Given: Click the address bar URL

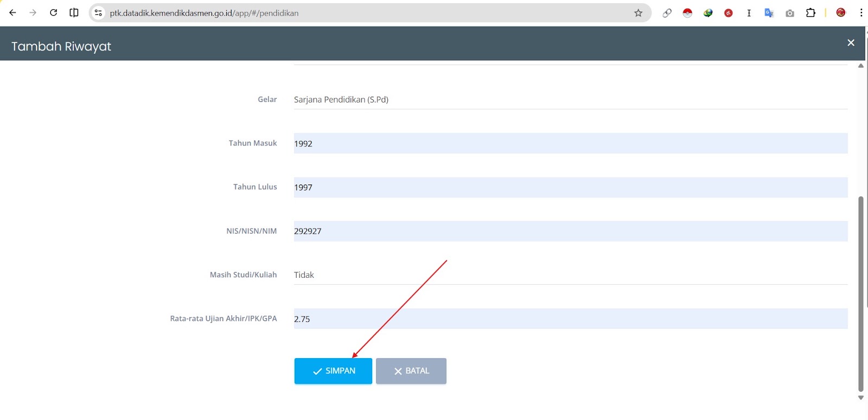Looking at the screenshot, I should (204, 13).
